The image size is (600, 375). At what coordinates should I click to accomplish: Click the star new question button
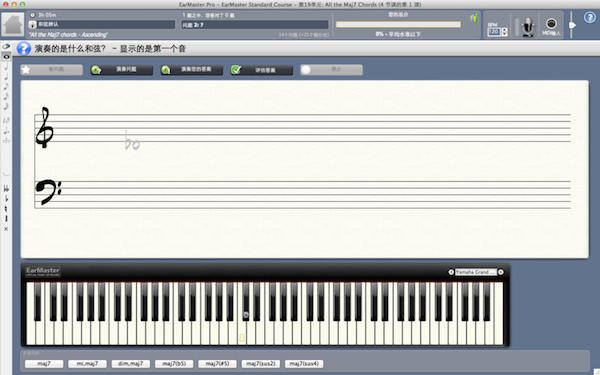pyautogui.click(x=51, y=70)
